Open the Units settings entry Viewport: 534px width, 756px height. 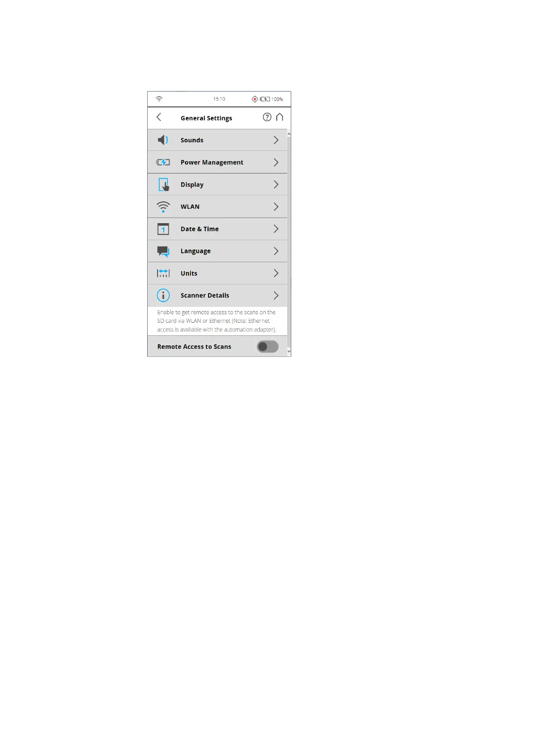point(217,273)
